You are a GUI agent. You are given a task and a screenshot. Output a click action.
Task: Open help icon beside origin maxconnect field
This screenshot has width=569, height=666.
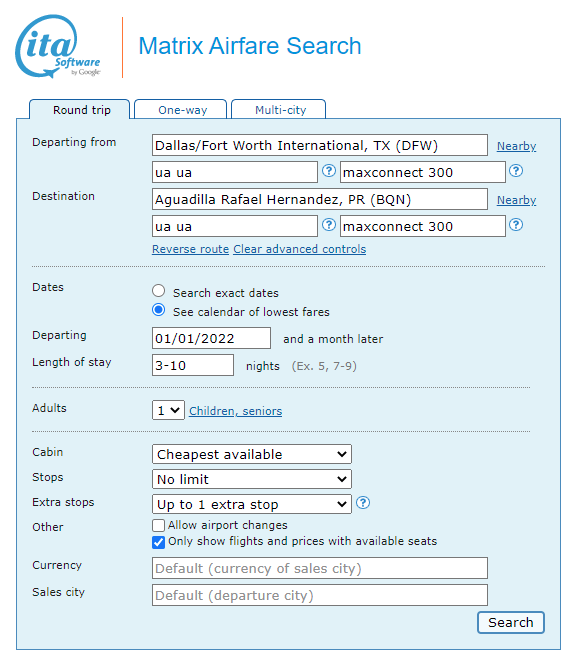coord(516,171)
